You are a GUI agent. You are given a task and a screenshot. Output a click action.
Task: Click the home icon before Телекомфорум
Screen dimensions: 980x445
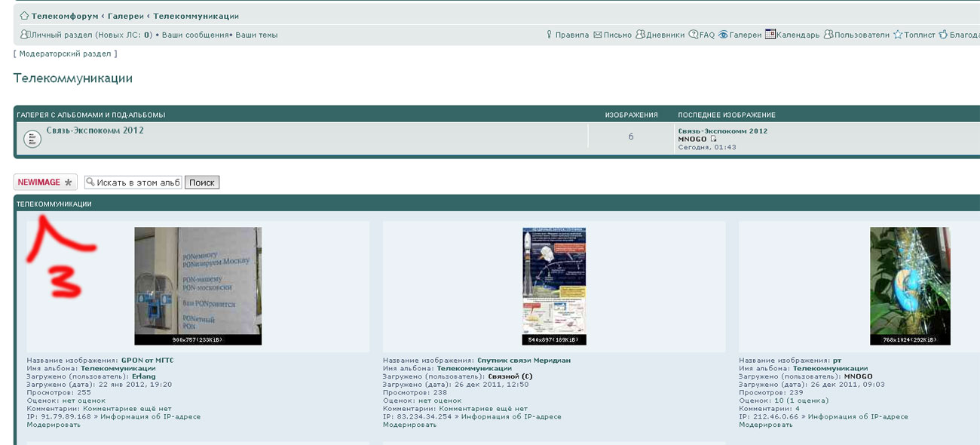[24, 16]
